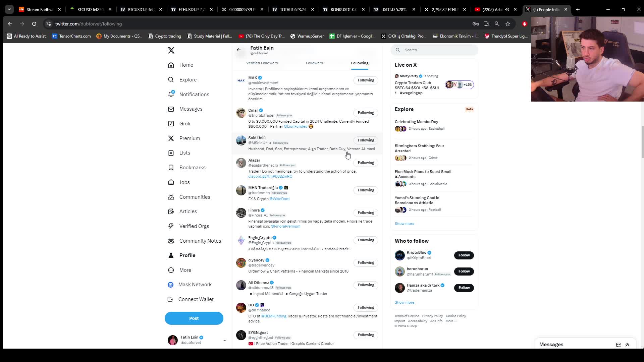Open the Messages envelope icon
The height and width of the screenshot is (362, 644).
[171, 109]
